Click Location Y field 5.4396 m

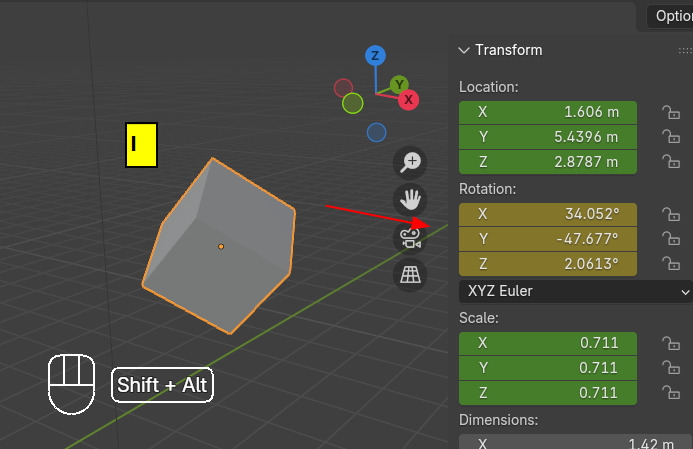coord(548,137)
